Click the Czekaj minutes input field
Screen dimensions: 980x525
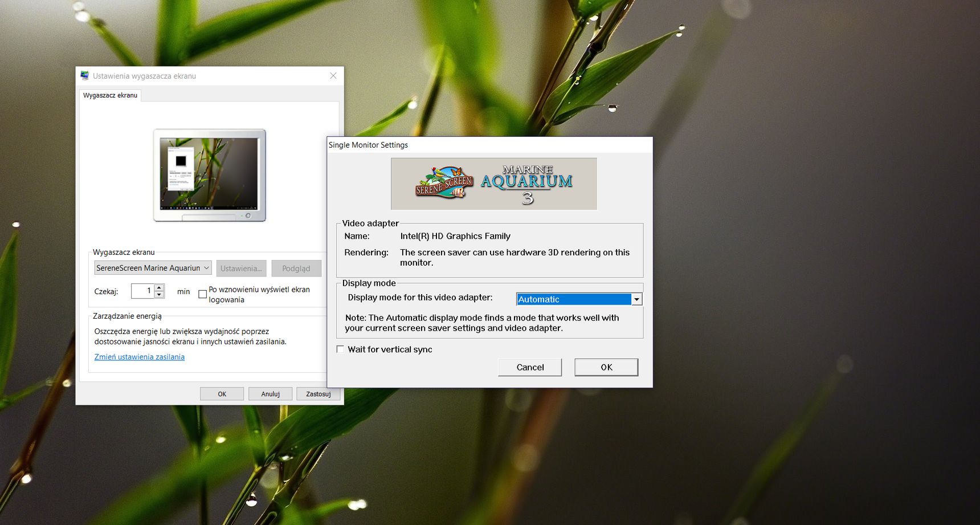143,291
